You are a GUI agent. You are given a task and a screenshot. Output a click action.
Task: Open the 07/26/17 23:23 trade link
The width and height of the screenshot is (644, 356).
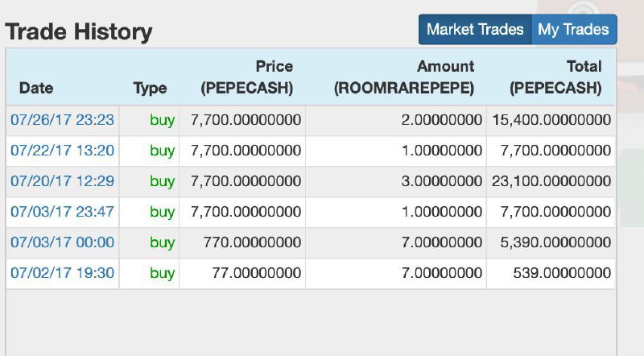tap(63, 120)
